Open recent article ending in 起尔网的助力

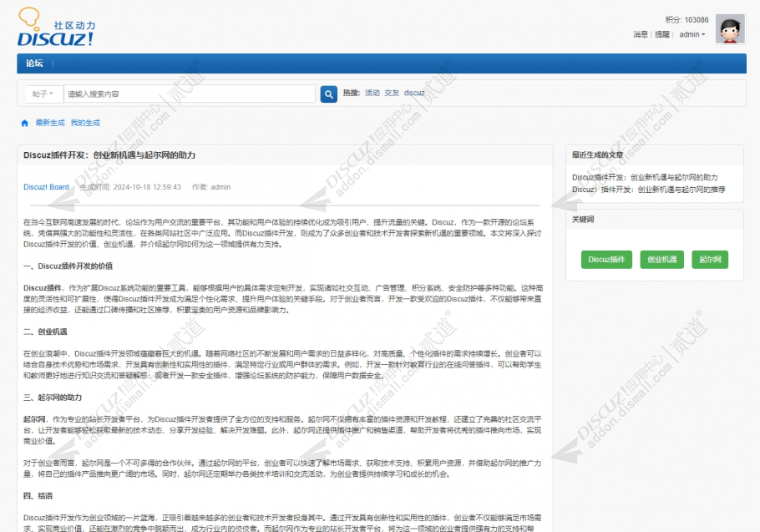click(645, 177)
